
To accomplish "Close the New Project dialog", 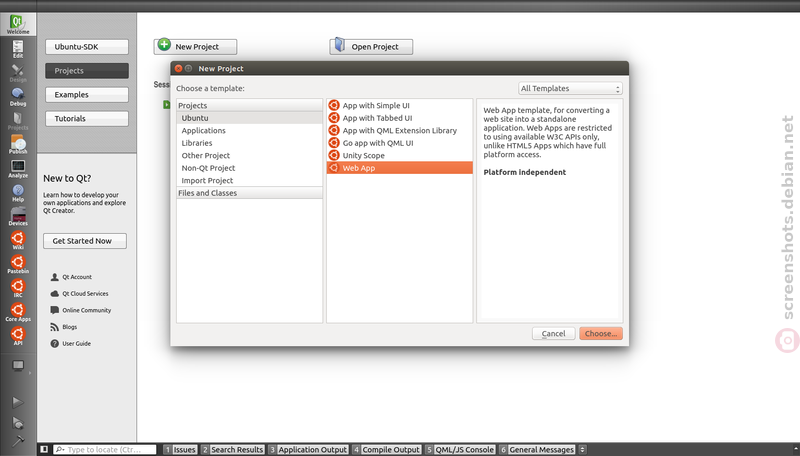I will (178, 68).
